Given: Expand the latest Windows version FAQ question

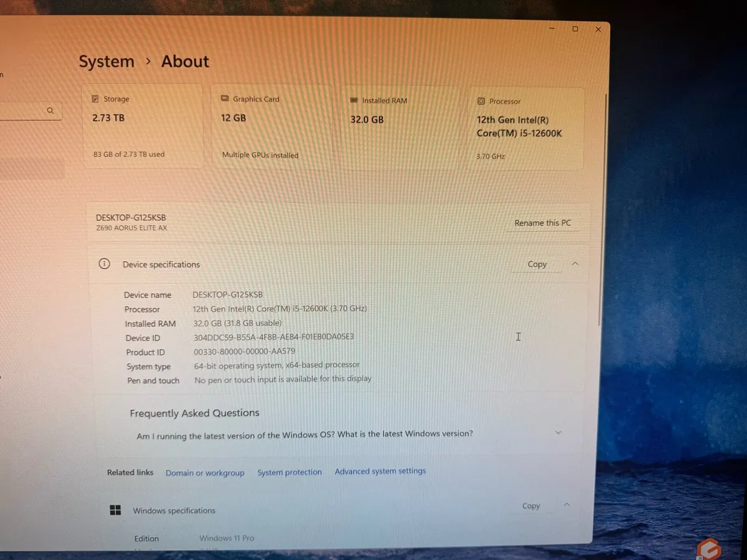Looking at the screenshot, I should point(558,432).
